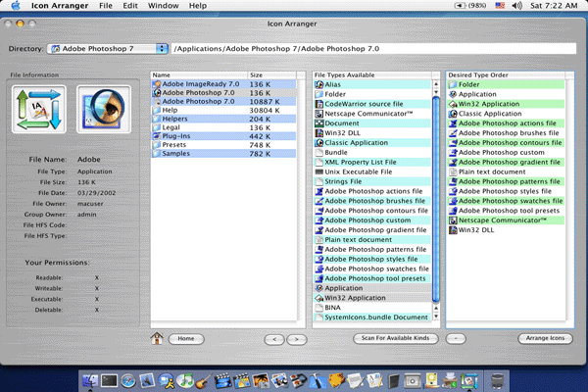Open the File menu

pos(106,6)
